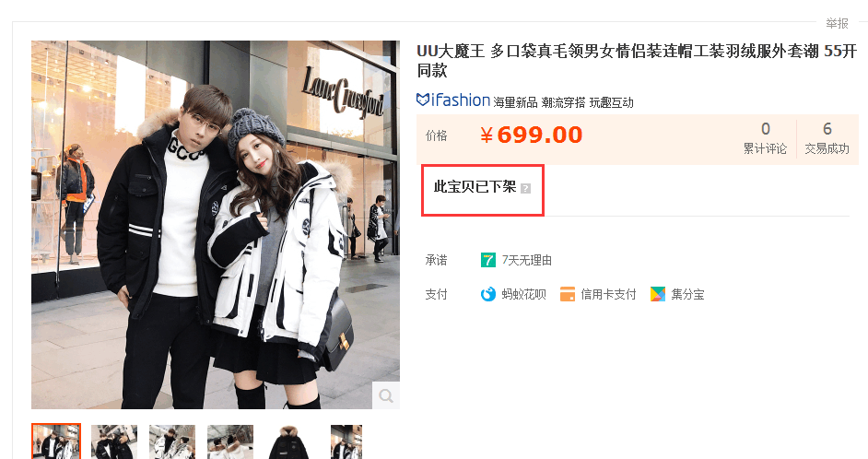The height and width of the screenshot is (459, 868).
Task: Select the first selected couple thumbnail
Action: click(x=56, y=441)
